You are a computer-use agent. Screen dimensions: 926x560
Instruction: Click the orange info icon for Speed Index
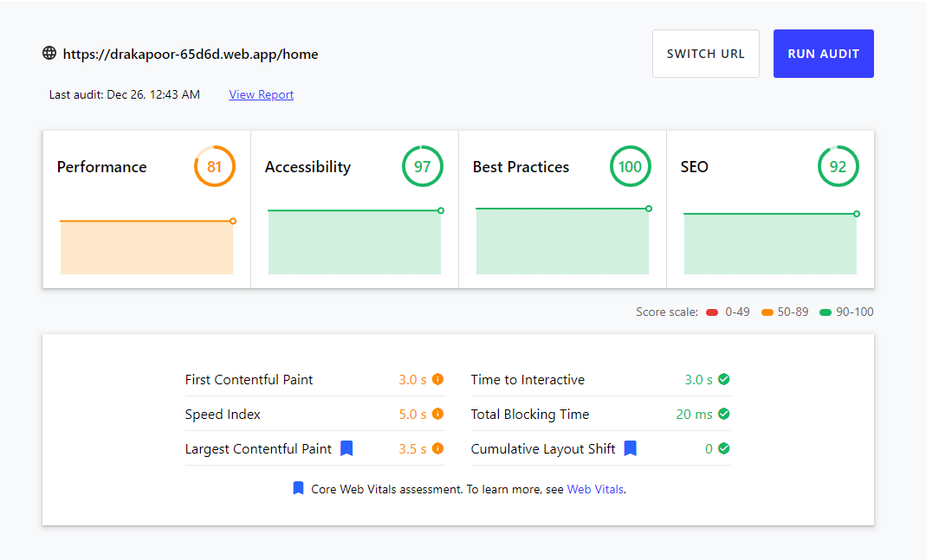tap(437, 414)
